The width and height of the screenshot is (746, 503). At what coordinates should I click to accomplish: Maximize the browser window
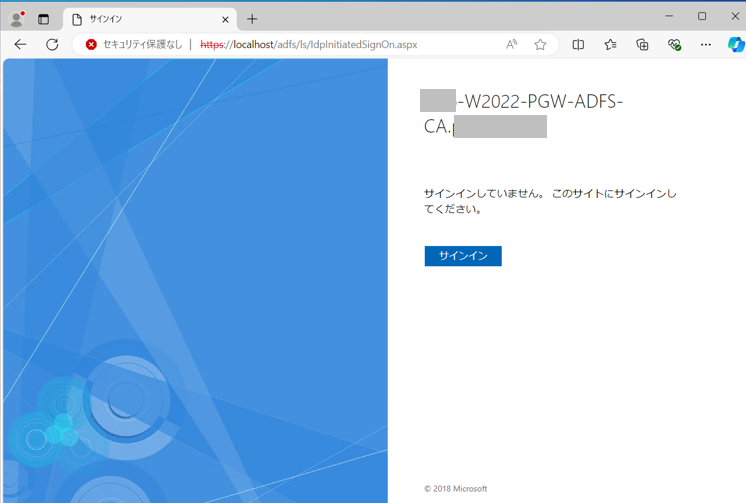(x=702, y=16)
